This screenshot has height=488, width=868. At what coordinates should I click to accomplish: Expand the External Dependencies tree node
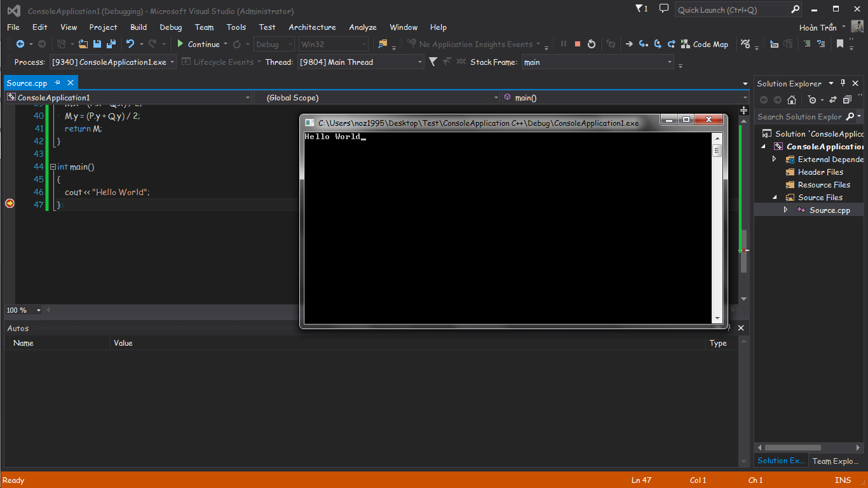[774, 159]
